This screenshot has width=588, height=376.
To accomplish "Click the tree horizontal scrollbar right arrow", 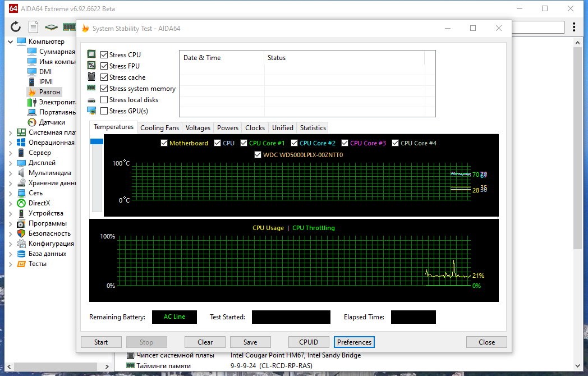I will coord(107,366).
